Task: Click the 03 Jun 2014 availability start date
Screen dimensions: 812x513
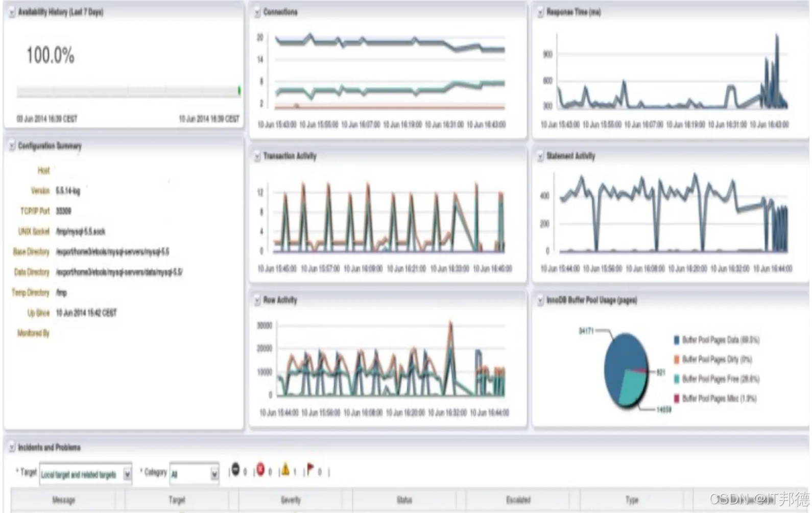Action: pos(46,119)
